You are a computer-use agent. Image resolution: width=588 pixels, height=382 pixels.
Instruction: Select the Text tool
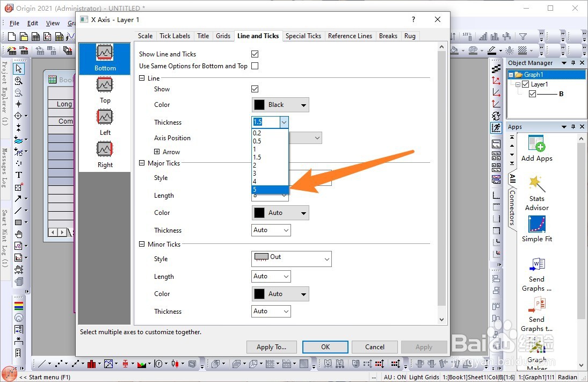click(x=18, y=175)
